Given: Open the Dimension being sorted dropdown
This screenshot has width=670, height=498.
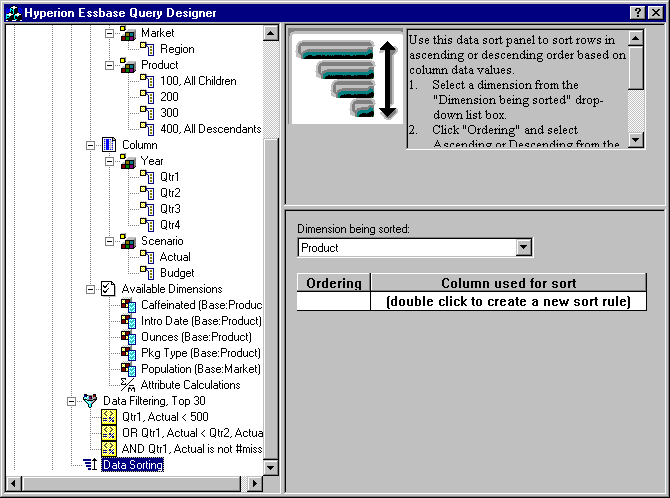Looking at the screenshot, I should coord(522,248).
